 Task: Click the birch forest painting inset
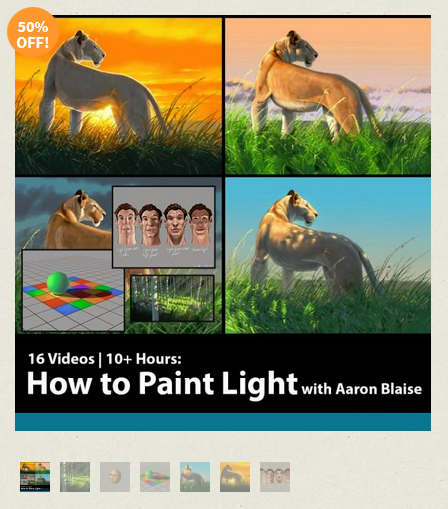172,298
